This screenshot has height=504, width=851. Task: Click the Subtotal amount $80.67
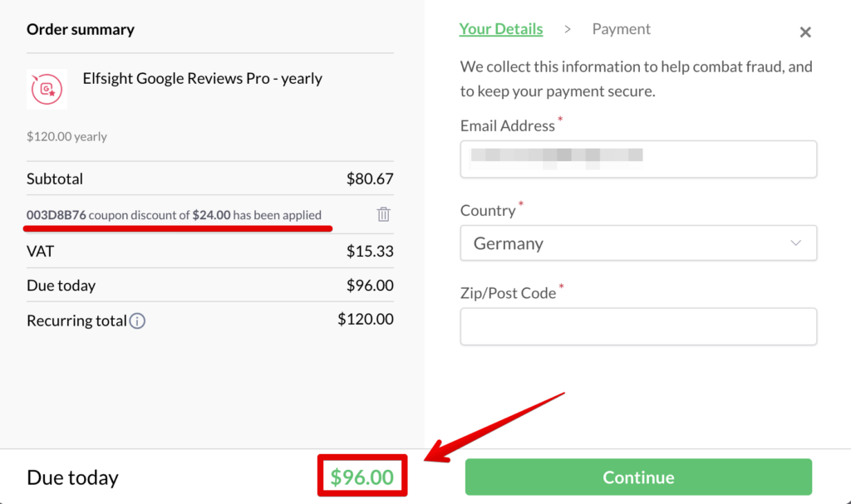tap(370, 178)
